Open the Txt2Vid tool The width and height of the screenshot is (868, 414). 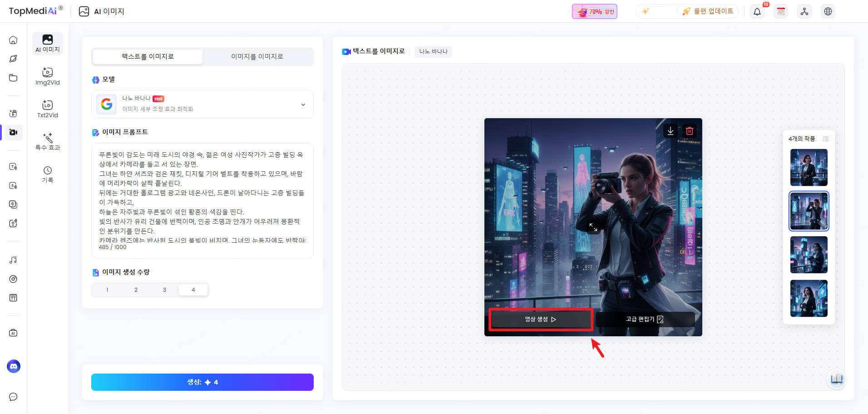(x=48, y=109)
